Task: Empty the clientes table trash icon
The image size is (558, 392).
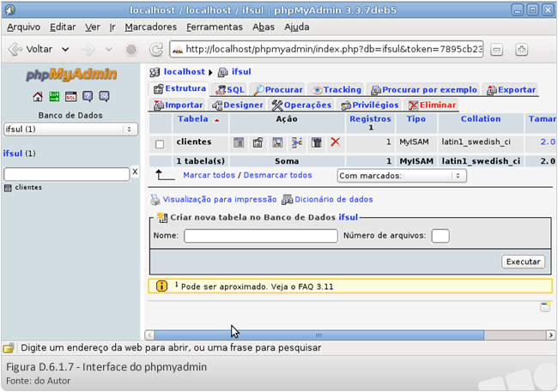Action: point(317,142)
